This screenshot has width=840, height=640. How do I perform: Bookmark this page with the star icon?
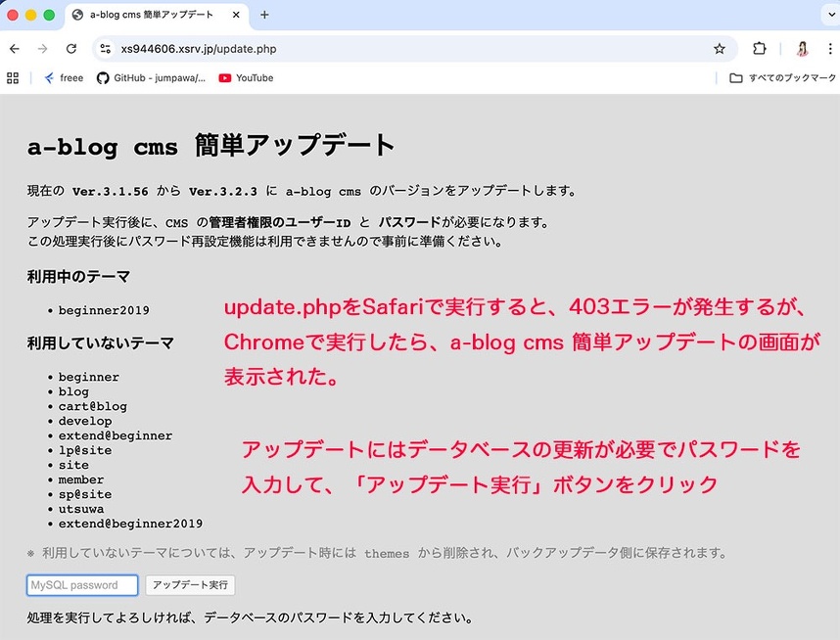tap(720, 49)
